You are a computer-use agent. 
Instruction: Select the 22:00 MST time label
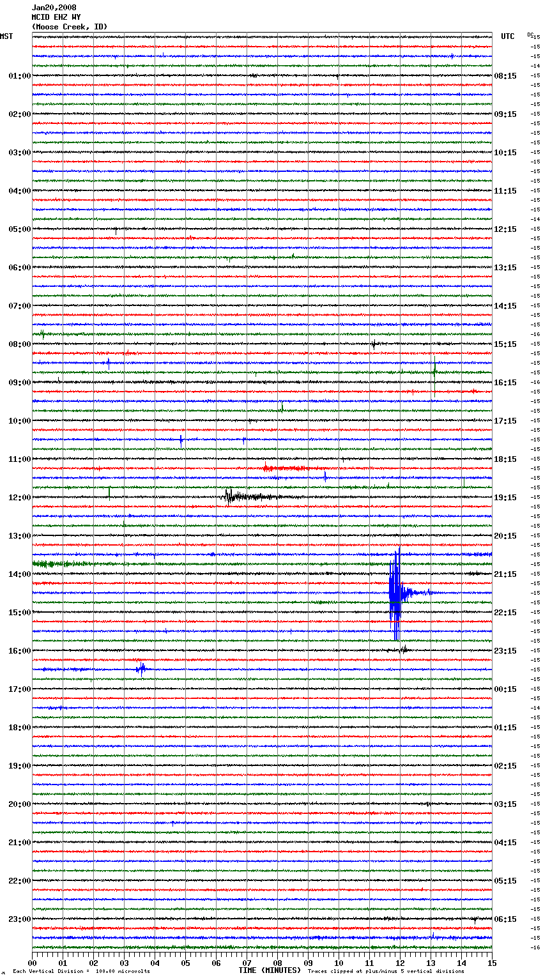(x=20, y=881)
